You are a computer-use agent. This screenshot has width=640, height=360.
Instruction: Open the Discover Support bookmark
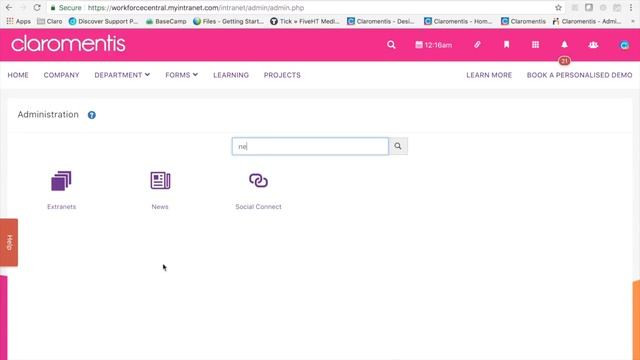click(x=103, y=21)
